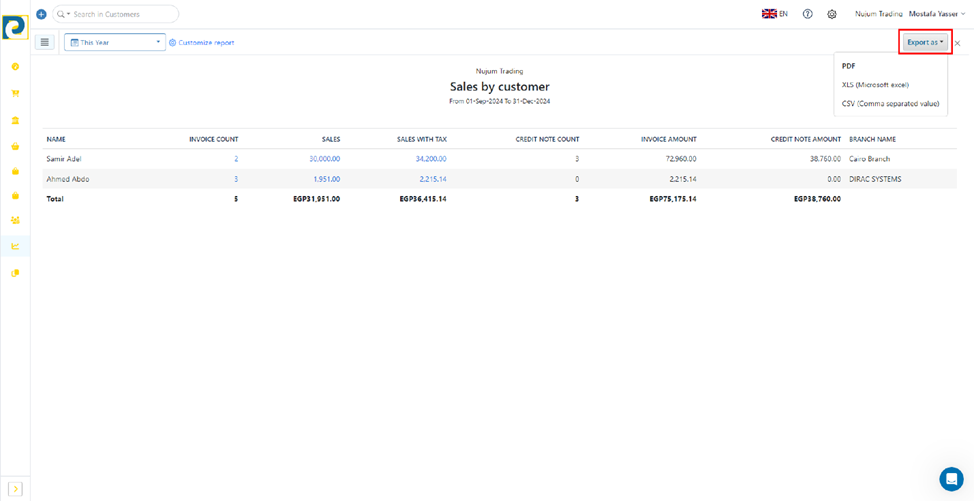Toggle the hamburger menu button
Viewport: 974px width, 501px height.
tap(45, 42)
